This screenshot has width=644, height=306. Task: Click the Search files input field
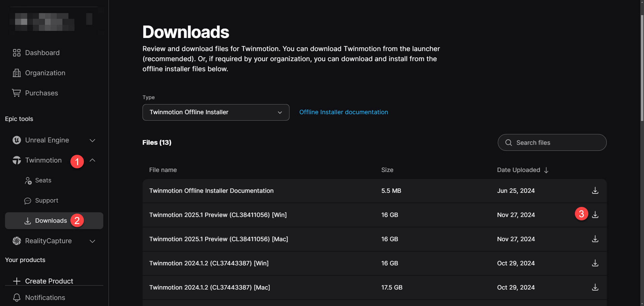(552, 142)
